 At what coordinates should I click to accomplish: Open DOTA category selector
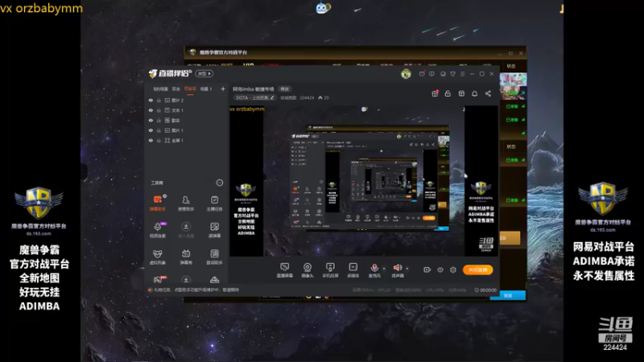tap(254, 97)
